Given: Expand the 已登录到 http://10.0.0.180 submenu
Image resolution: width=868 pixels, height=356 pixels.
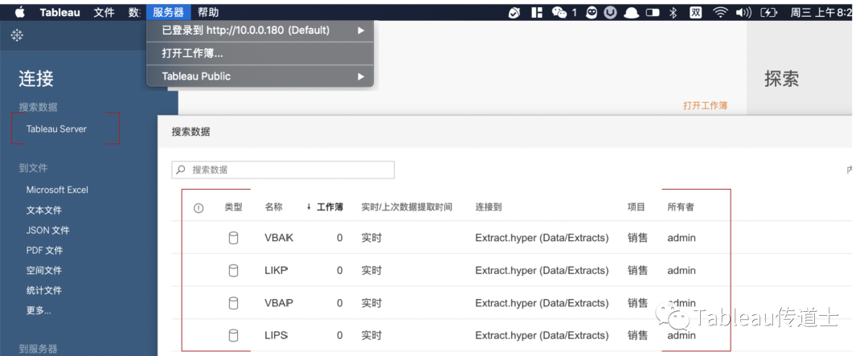Looking at the screenshot, I should coord(260,31).
